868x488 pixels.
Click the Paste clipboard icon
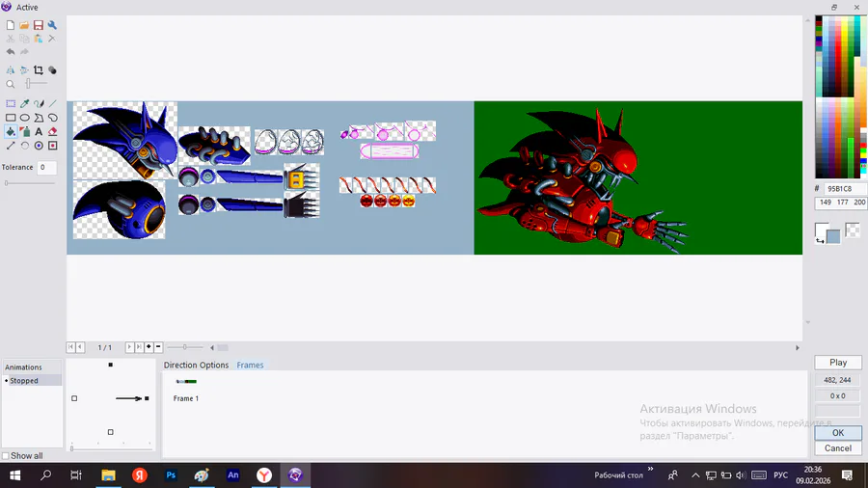[39, 39]
